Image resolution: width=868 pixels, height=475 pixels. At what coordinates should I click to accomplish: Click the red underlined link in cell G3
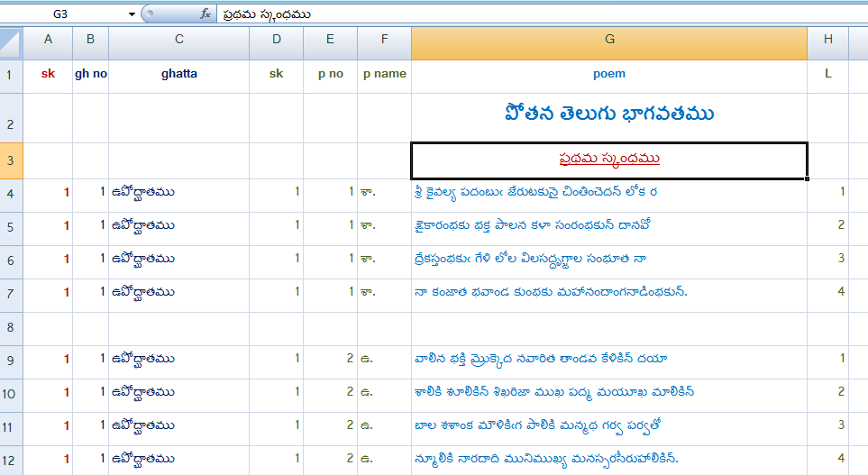coord(609,159)
